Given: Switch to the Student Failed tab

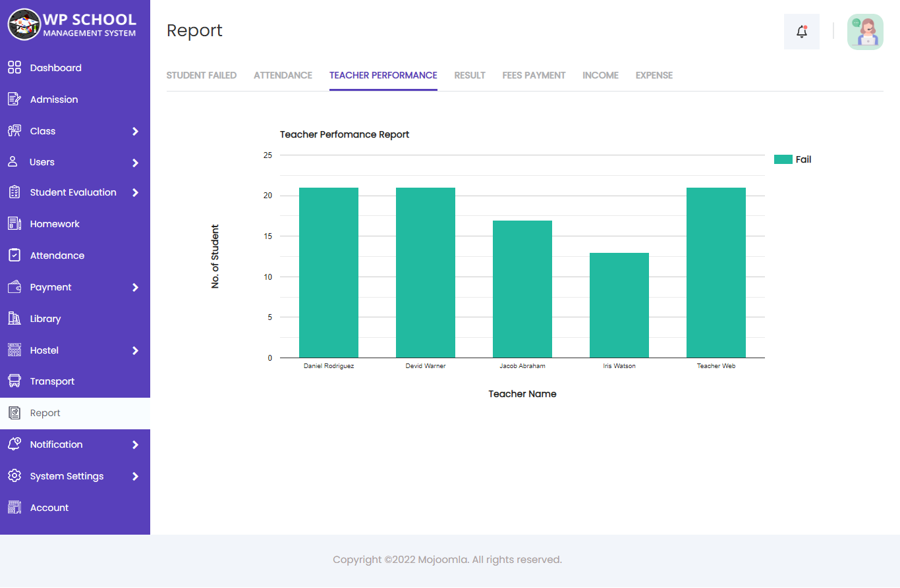Looking at the screenshot, I should pyautogui.click(x=202, y=76).
